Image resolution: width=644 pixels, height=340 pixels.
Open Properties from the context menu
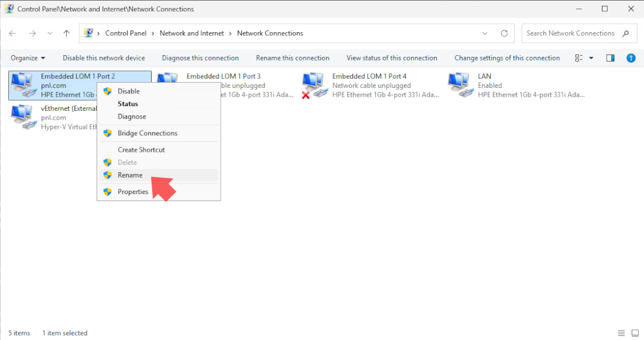pyautogui.click(x=133, y=192)
